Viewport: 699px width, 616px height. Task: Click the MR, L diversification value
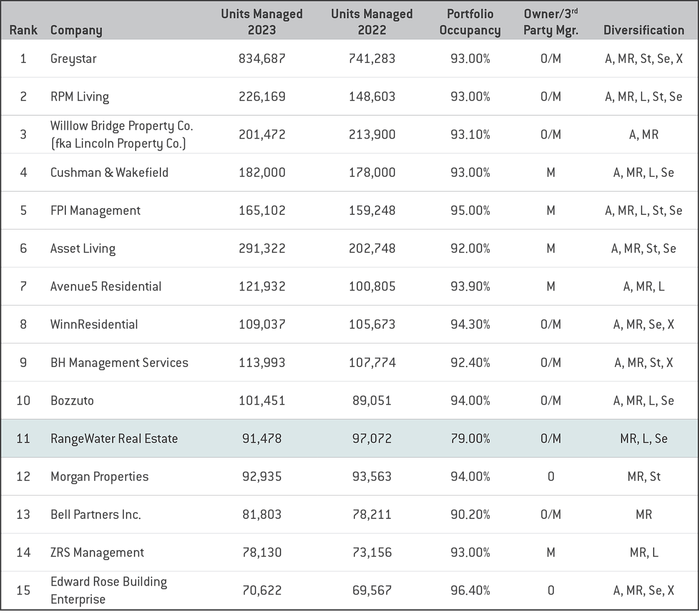coord(644,553)
